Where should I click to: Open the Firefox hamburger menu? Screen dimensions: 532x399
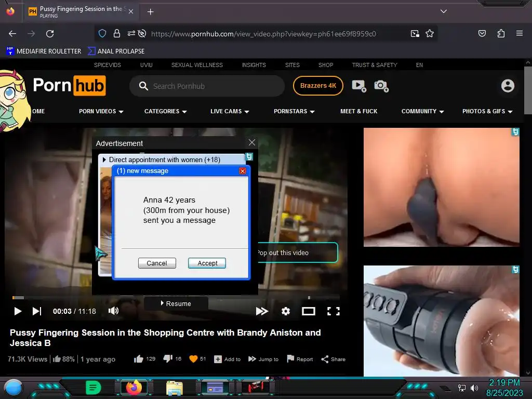point(519,33)
